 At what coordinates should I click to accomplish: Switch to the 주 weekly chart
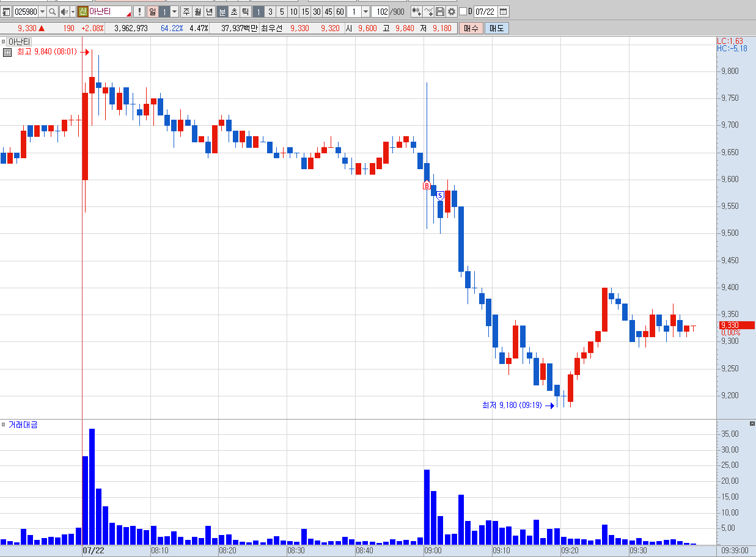tap(186, 12)
